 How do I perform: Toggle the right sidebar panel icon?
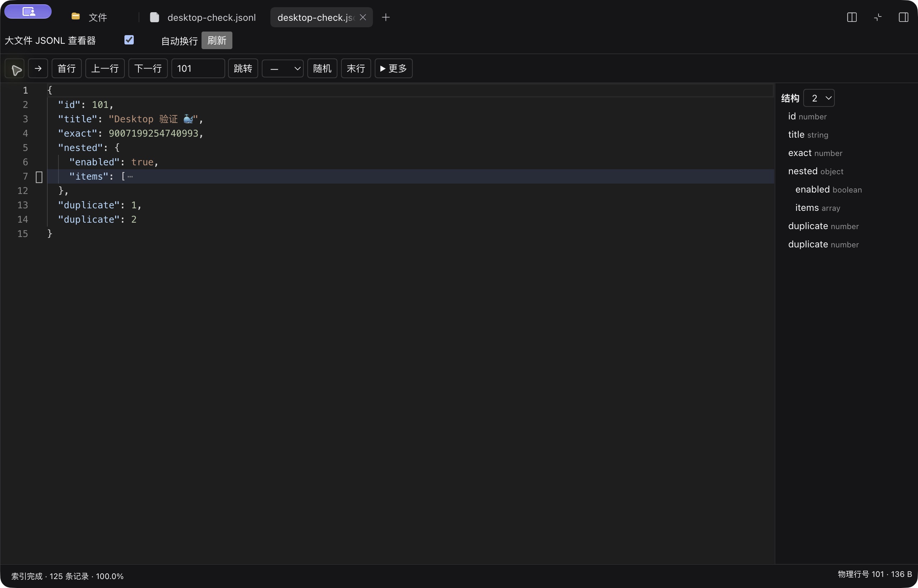point(904,17)
